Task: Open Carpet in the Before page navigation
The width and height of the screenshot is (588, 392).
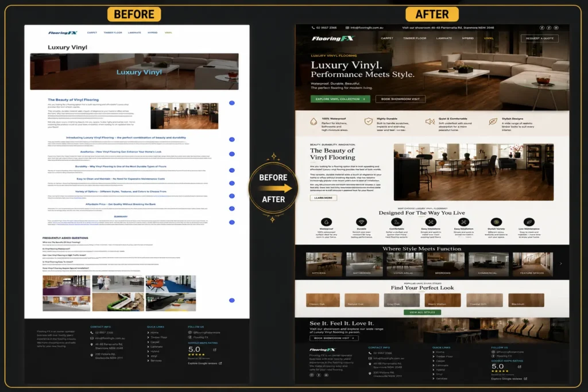Action: point(92,33)
